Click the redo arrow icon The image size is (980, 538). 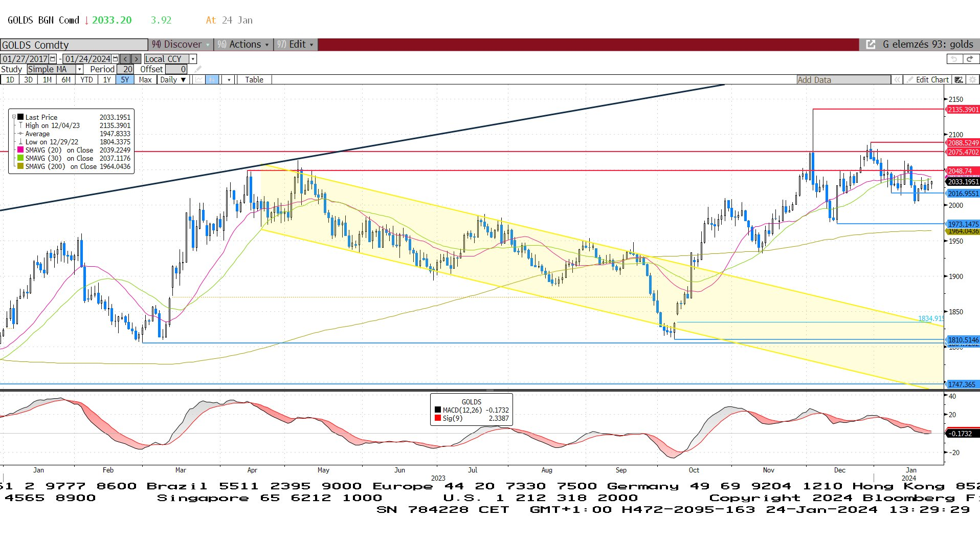[x=970, y=59]
